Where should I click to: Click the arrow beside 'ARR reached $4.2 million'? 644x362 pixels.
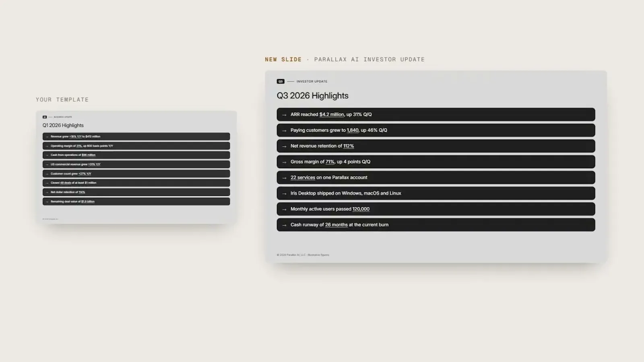click(x=284, y=115)
